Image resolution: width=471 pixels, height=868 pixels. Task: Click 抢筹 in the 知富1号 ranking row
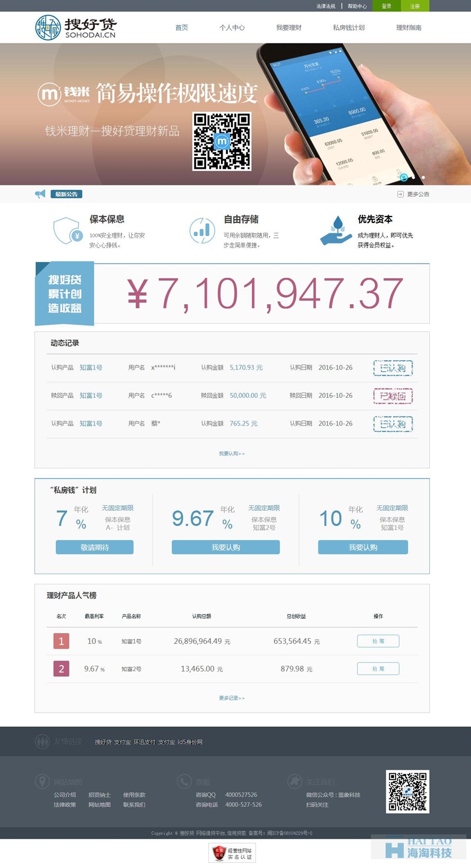[378, 641]
